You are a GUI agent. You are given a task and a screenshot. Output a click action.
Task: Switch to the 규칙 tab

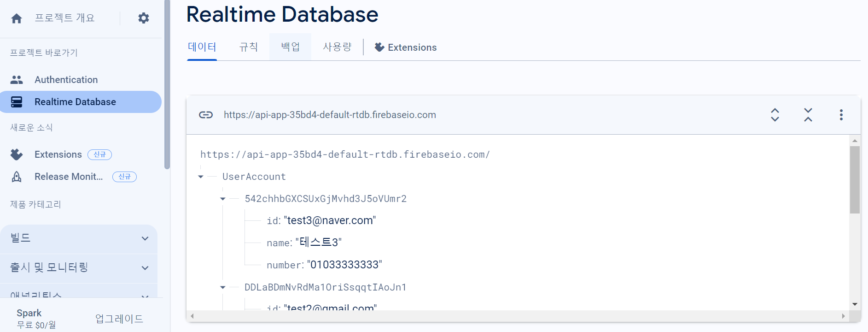[249, 47]
